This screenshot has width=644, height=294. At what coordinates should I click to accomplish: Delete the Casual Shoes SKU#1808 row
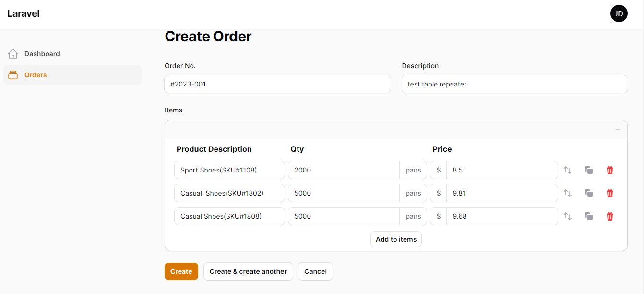pyautogui.click(x=610, y=216)
